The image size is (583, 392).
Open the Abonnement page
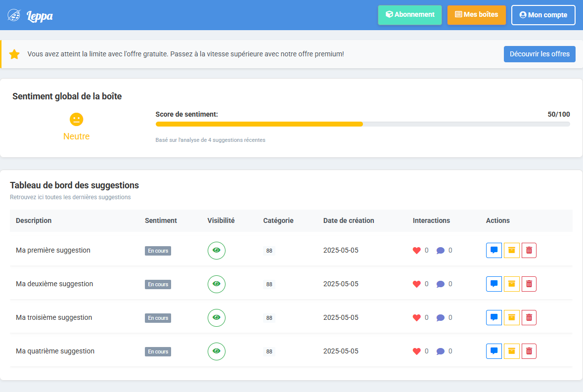pos(409,15)
